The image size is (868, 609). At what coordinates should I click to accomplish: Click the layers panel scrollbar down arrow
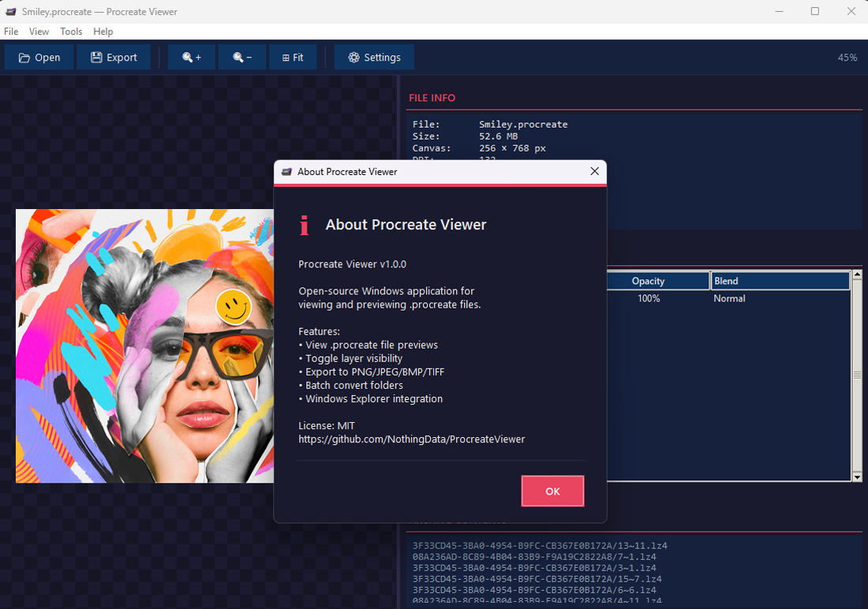(x=857, y=476)
